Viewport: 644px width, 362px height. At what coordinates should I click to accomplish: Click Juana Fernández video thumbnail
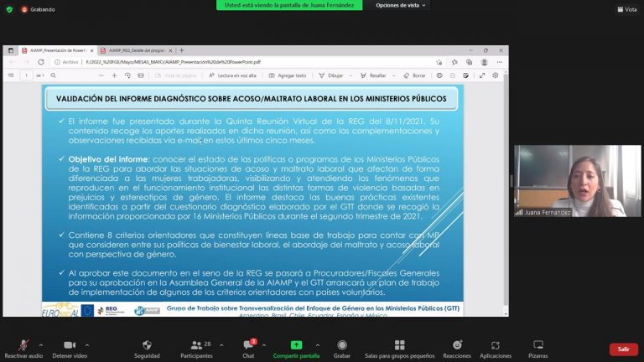point(578,181)
